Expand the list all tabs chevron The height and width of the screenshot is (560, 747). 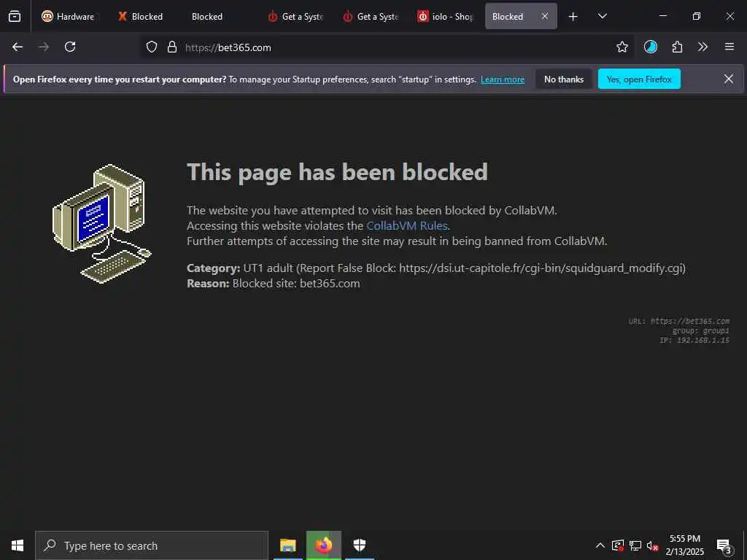602,17
